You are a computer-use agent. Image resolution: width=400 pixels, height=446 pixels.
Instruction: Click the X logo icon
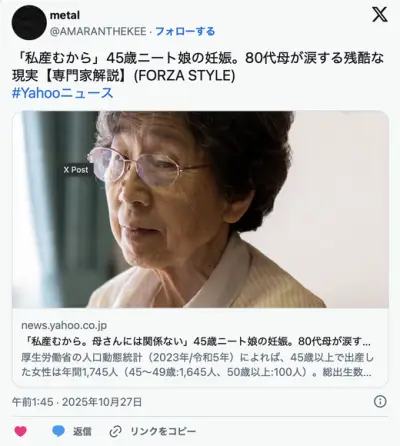click(x=380, y=15)
